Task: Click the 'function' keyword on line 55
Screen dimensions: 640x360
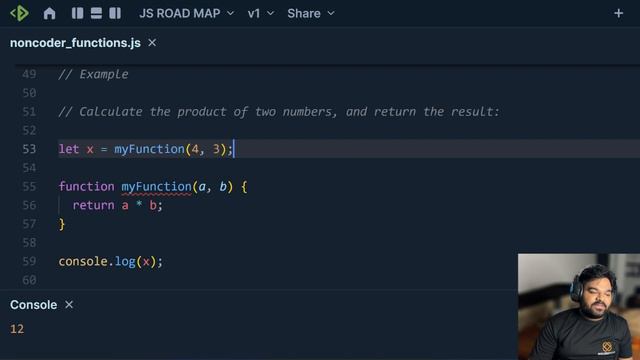Action: tap(87, 187)
